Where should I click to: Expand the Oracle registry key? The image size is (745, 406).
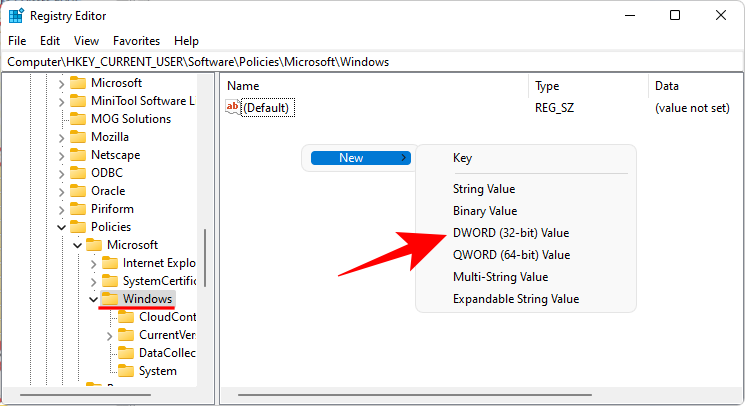[61, 191]
